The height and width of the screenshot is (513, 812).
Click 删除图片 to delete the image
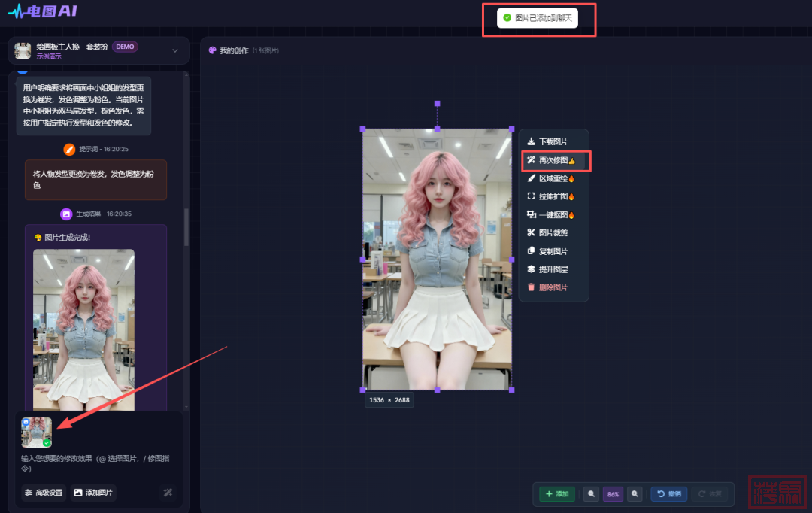point(553,287)
